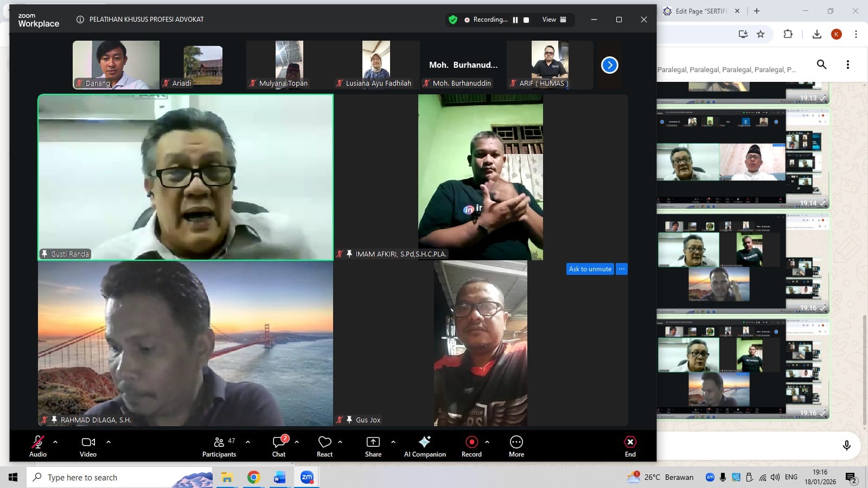
Task: Open the Participants list
Action: click(219, 446)
